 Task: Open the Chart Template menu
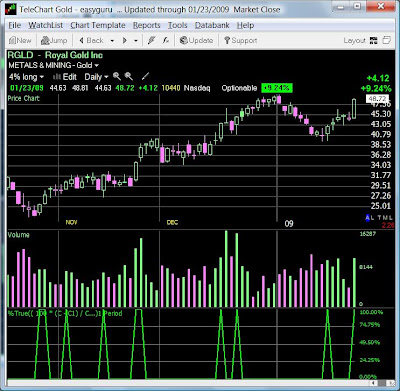(x=98, y=25)
